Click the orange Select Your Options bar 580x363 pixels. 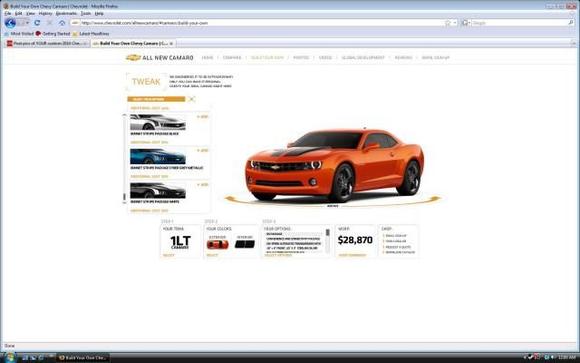pos(156,99)
